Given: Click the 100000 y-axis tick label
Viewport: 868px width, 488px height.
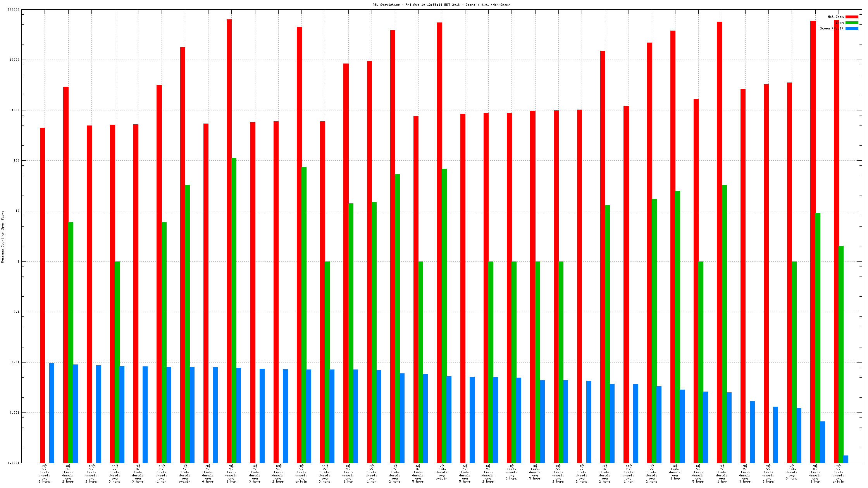Looking at the screenshot, I should pyautogui.click(x=14, y=10).
